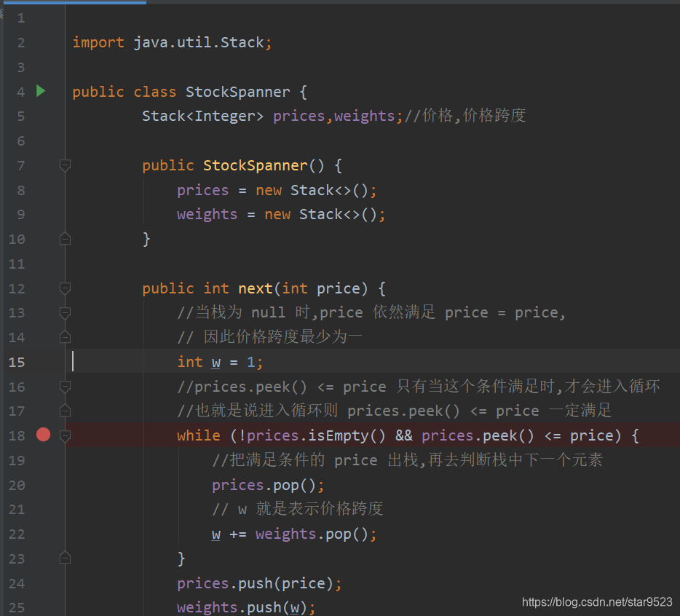The image size is (680, 616).
Task: Click the '// w' comment on line 21
Action: click(x=298, y=509)
